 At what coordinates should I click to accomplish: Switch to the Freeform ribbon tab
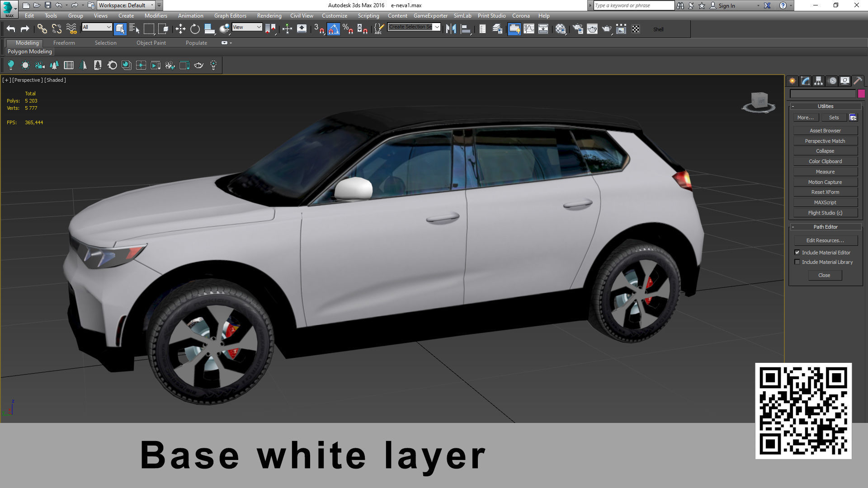[x=64, y=43]
